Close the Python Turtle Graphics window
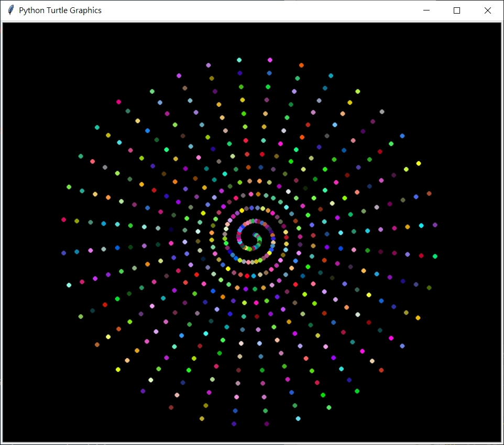Screen dimensions: 504x445 coord(487,10)
